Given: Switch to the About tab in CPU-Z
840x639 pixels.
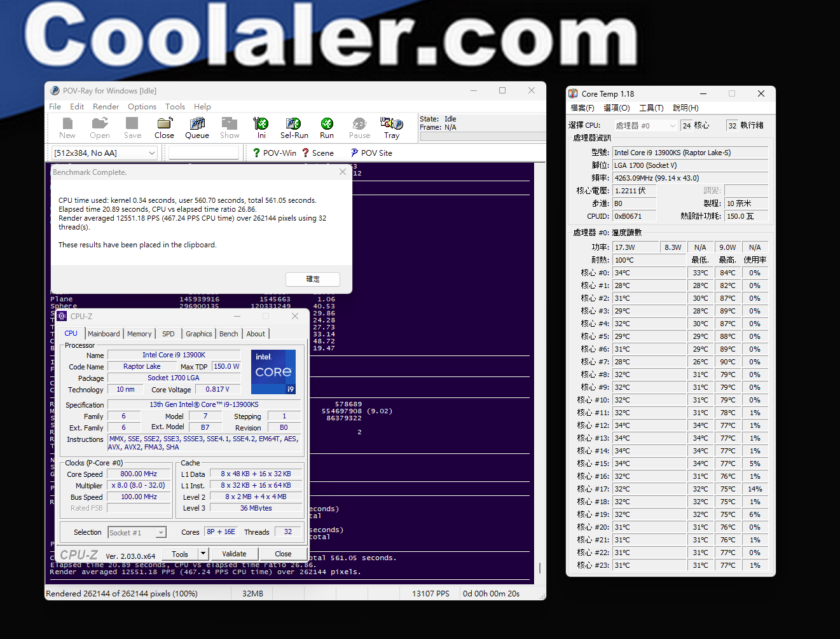Looking at the screenshot, I should 256,334.
